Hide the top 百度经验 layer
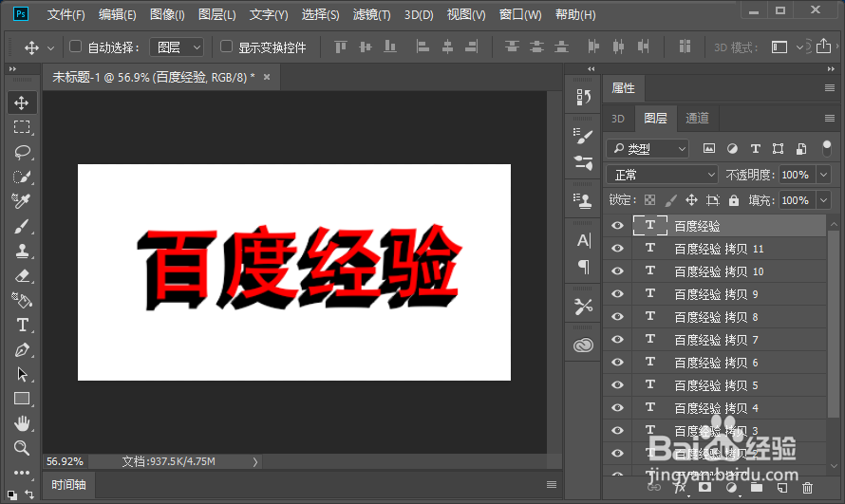845x504 pixels. point(617,226)
